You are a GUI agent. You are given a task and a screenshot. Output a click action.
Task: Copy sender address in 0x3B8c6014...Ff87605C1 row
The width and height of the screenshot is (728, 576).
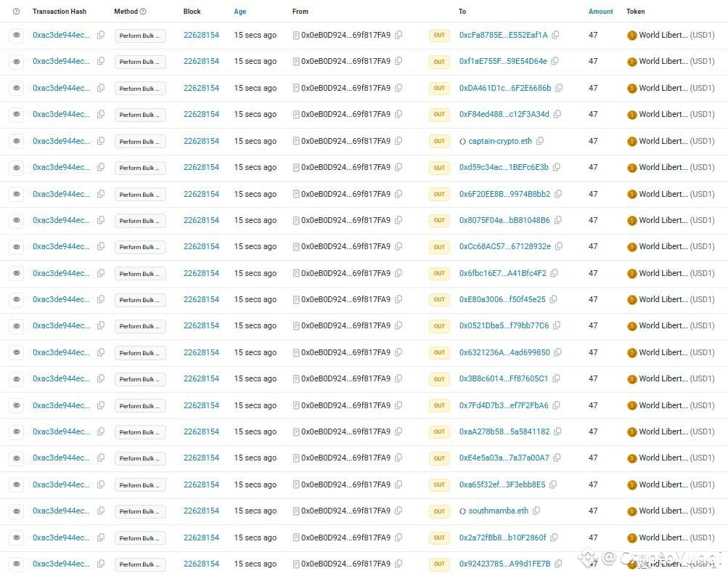pos(398,378)
